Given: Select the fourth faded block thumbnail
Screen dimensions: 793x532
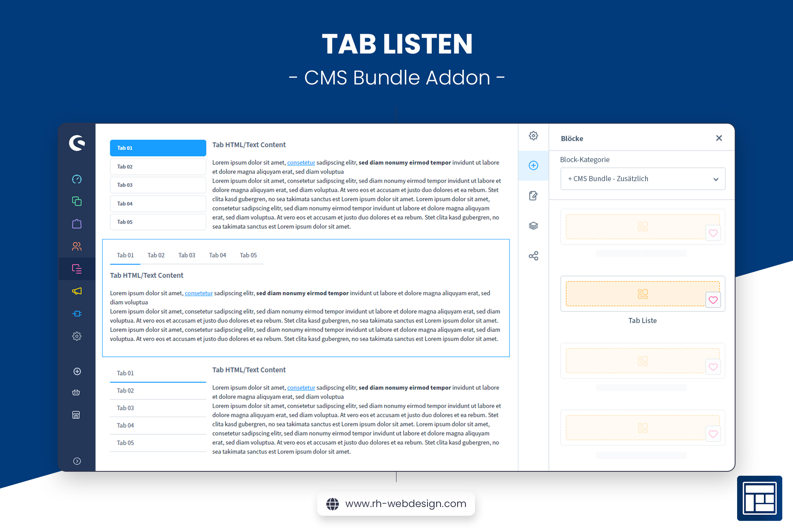Looking at the screenshot, I should coord(642,428).
